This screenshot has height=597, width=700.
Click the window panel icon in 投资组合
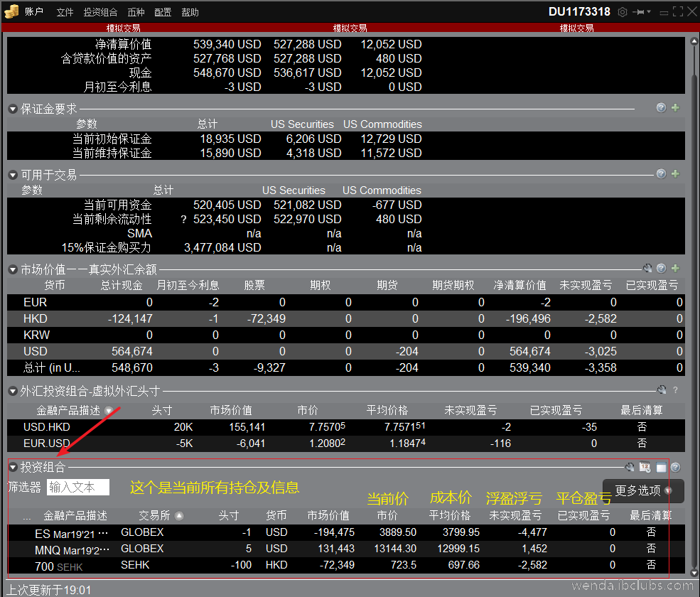661,468
